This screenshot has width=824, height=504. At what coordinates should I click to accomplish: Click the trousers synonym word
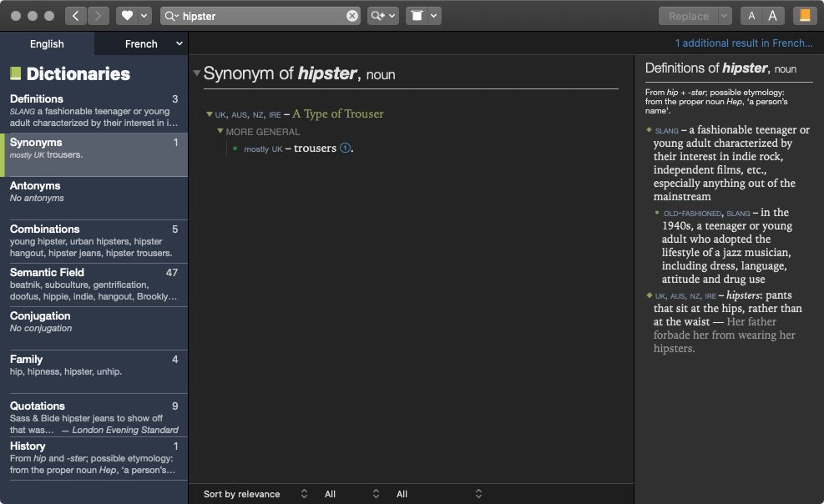pyautogui.click(x=315, y=148)
